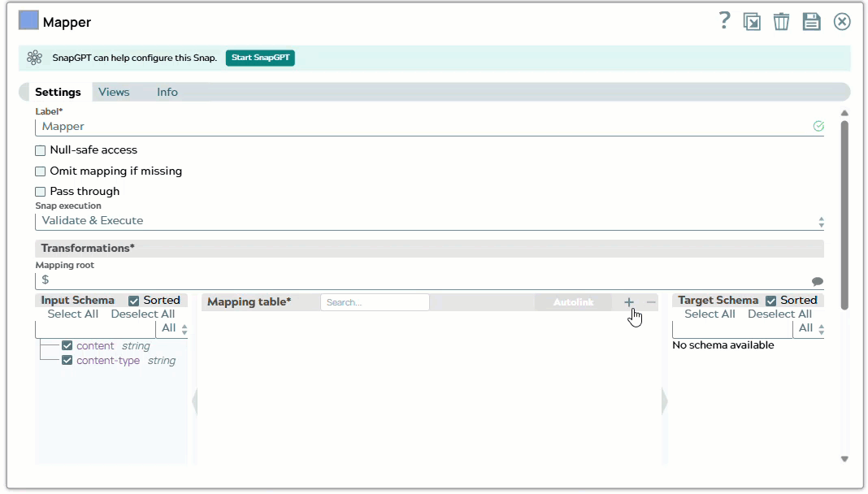868x494 pixels.
Task: Remove row from Mapping table
Action: 651,302
